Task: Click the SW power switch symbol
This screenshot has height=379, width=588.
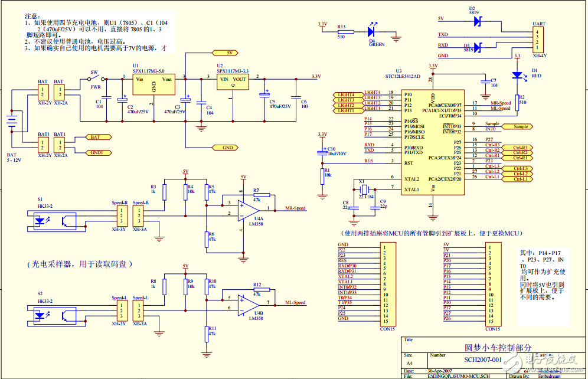Action: [x=97, y=80]
